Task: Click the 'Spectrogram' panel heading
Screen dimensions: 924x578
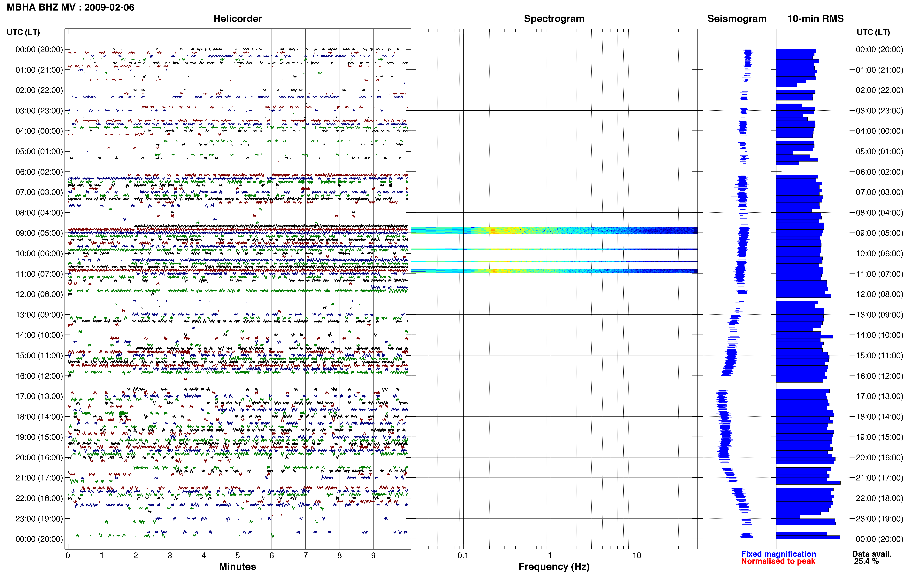Action: coord(554,18)
